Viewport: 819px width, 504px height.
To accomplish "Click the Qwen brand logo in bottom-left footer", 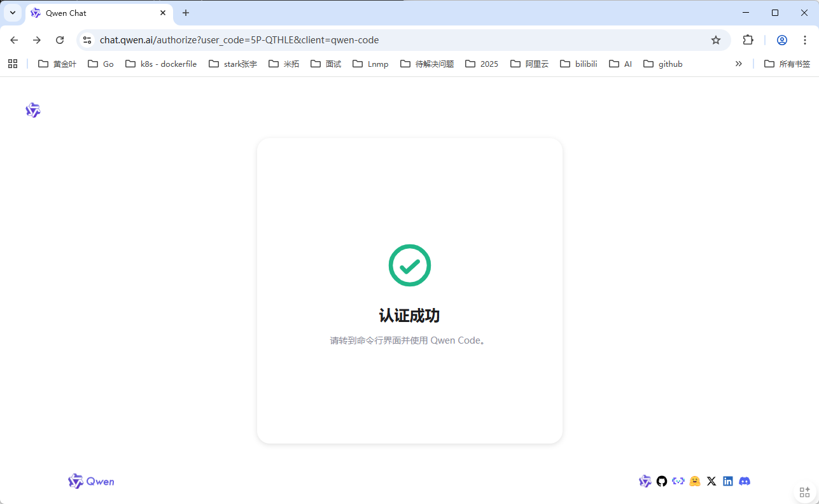I will 91,481.
